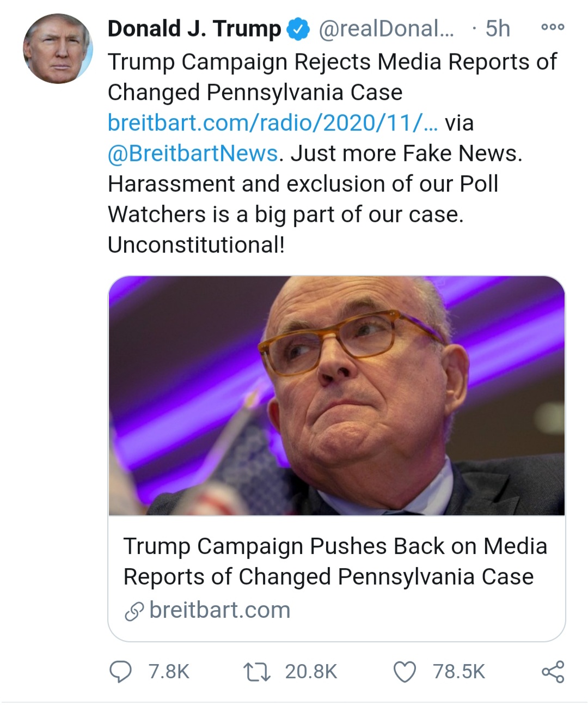The image size is (588, 705).
Task: Tap the retweet arrows icon
Action: tap(257, 672)
